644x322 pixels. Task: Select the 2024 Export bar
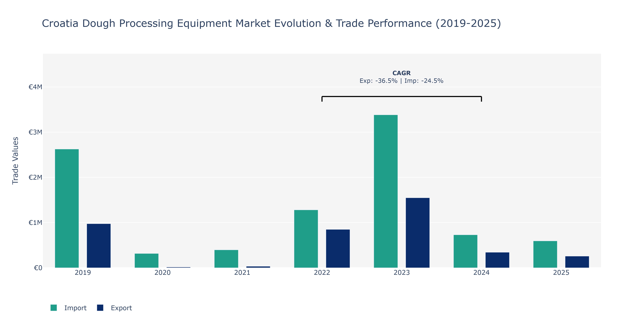tap(497, 260)
